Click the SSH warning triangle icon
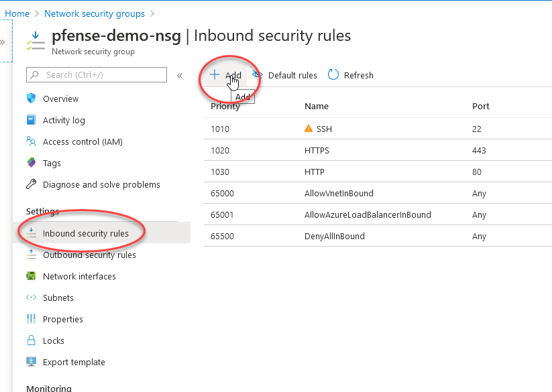This screenshot has width=552, height=392. click(309, 129)
